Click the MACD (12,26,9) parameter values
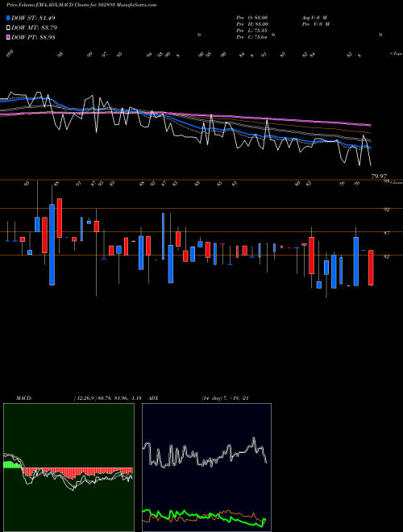 pos(107,398)
